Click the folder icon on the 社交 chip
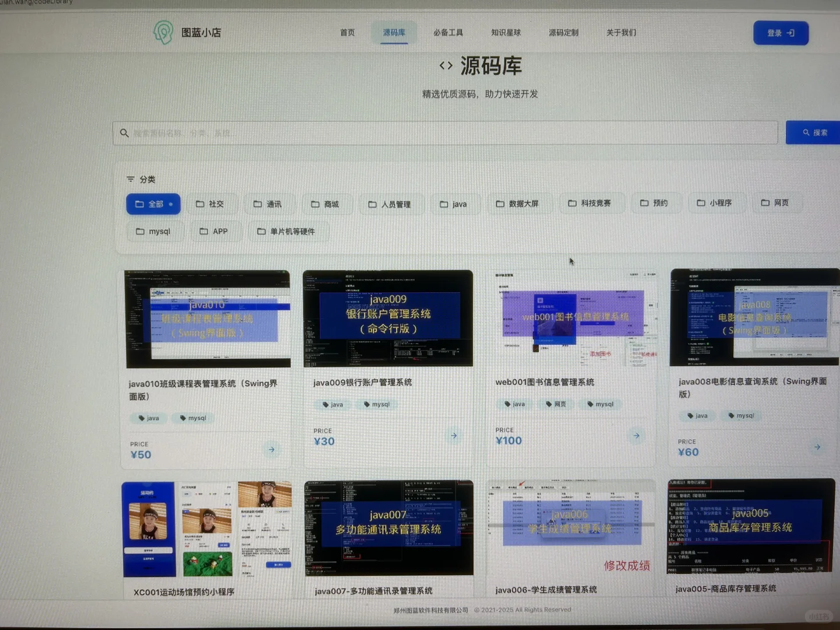Viewport: 840px width, 630px height. point(201,204)
